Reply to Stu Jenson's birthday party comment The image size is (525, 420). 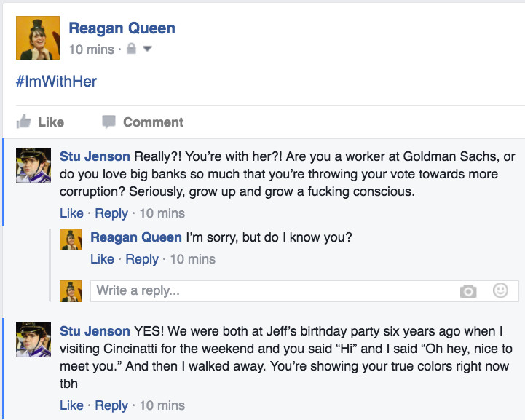click(x=111, y=405)
